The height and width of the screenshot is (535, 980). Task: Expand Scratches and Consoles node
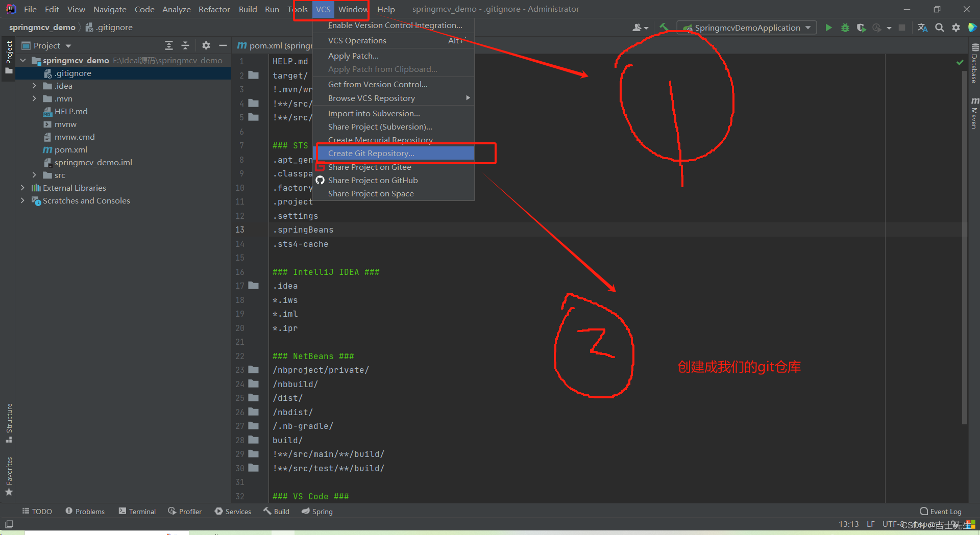click(x=22, y=200)
